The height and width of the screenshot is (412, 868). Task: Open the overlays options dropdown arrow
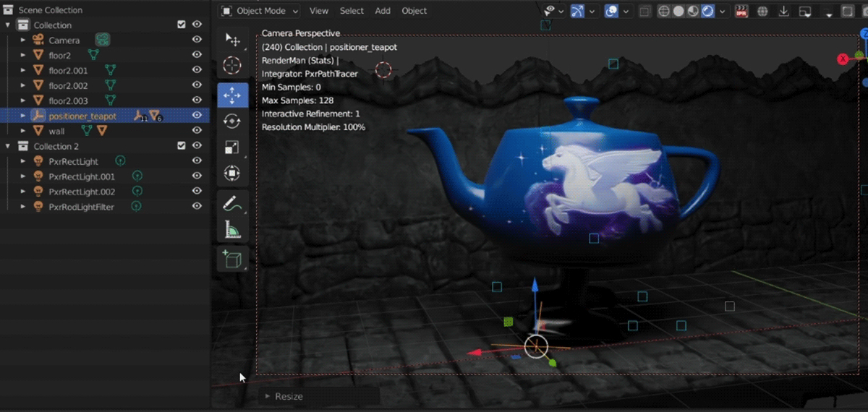[x=626, y=11]
